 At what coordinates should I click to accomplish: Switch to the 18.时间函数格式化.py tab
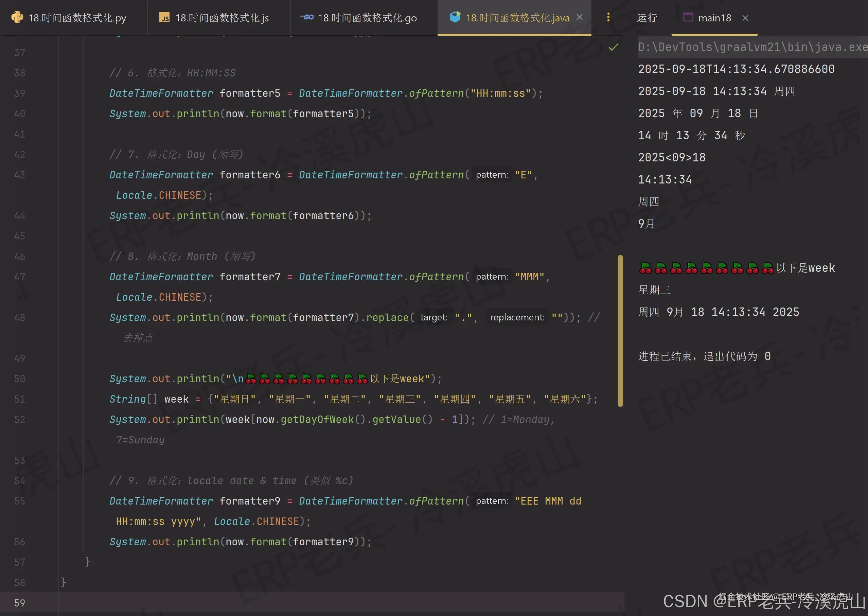pos(77,17)
